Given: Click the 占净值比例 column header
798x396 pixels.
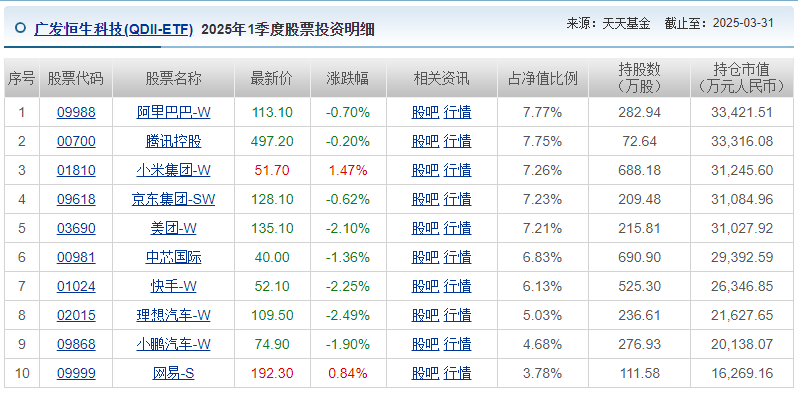Looking at the screenshot, I should (543, 78).
